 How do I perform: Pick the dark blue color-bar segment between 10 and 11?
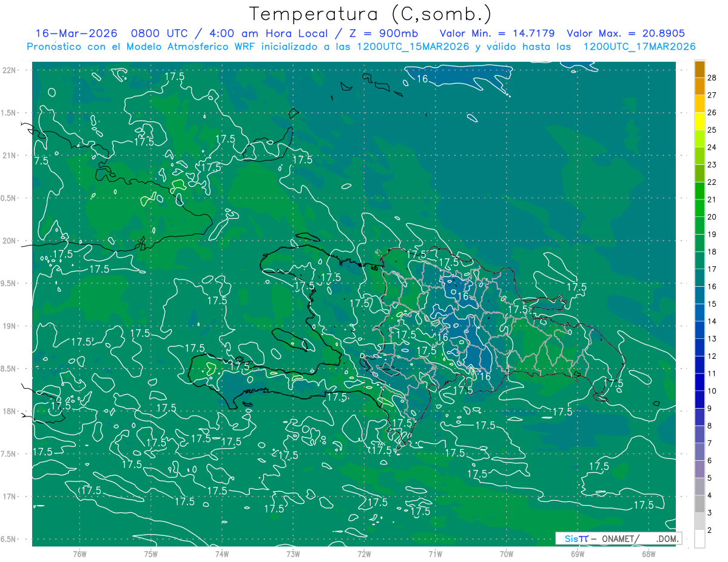(x=699, y=382)
